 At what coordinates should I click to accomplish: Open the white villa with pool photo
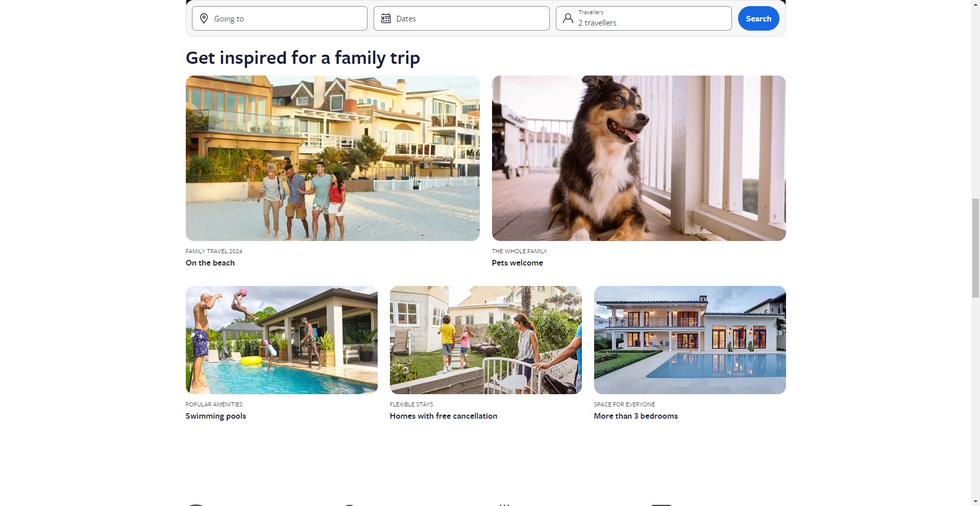point(690,340)
